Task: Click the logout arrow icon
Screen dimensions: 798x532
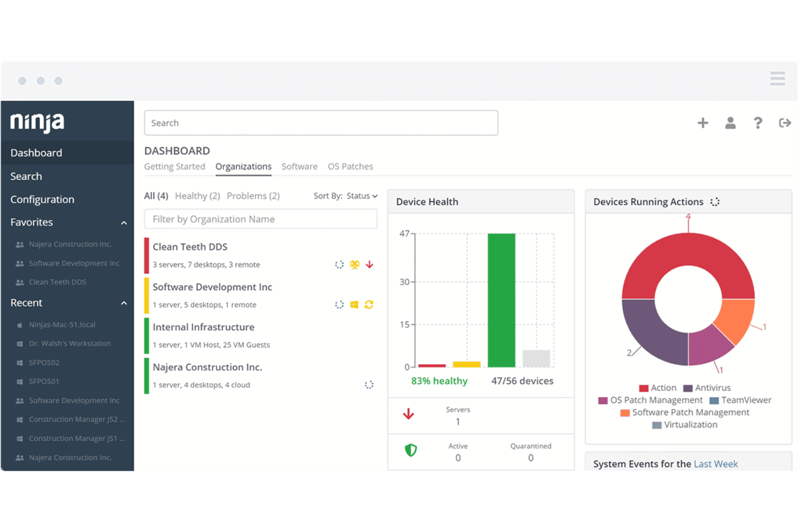Action: click(x=785, y=123)
